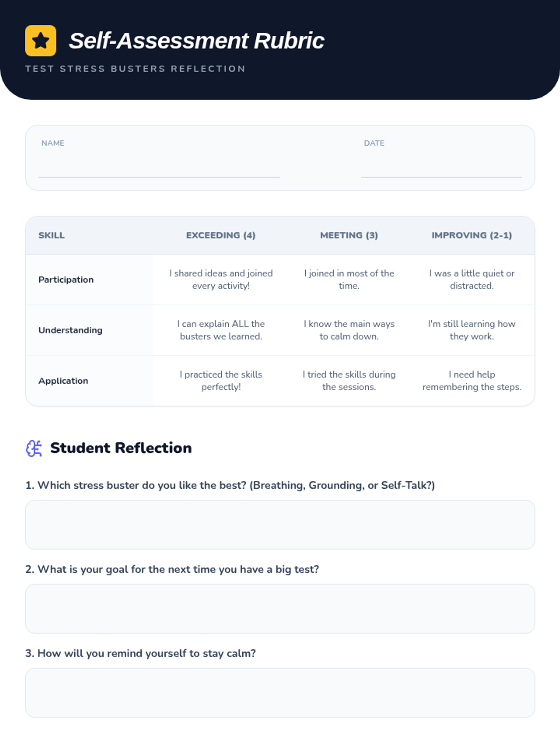This screenshot has height=747, width=560.
Task: Click the Participation row label
Action: pos(66,280)
